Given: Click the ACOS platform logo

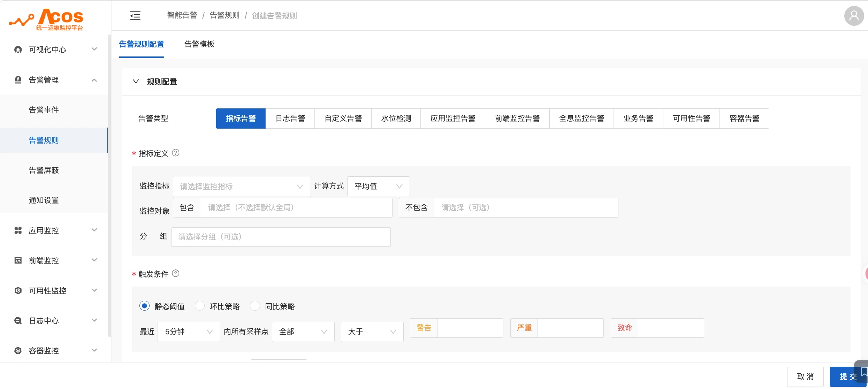Looking at the screenshot, I should [x=46, y=20].
